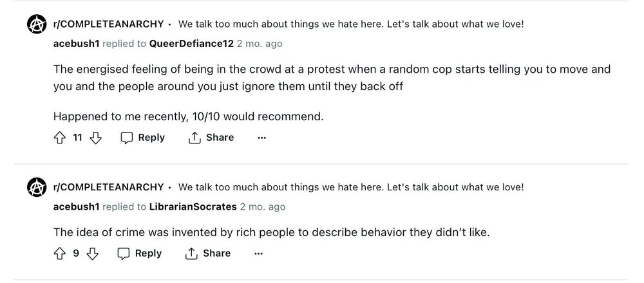Viewport: 644px width, 283px height.
Task: Visit r/COMPLETEANARCHY from the second comment
Action: [108, 187]
